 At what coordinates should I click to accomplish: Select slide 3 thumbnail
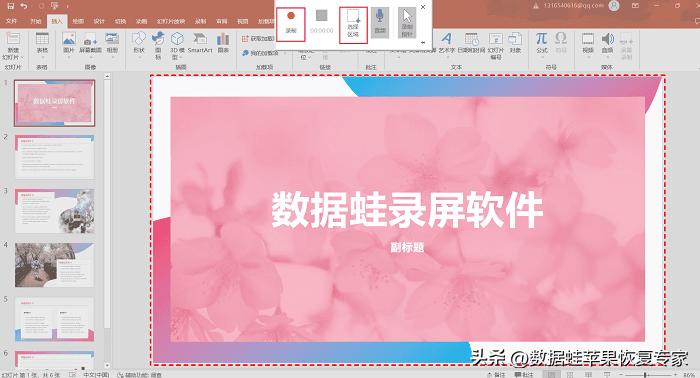(x=54, y=211)
